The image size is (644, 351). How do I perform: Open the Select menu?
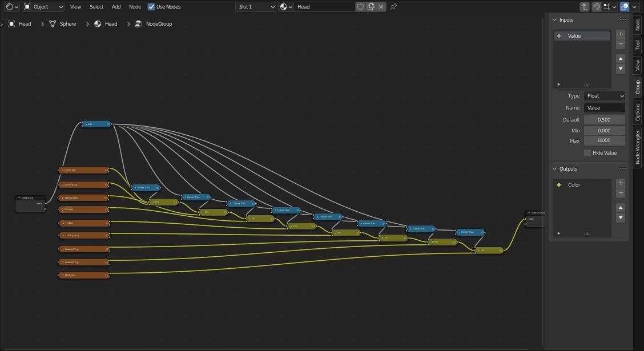pyautogui.click(x=96, y=7)
